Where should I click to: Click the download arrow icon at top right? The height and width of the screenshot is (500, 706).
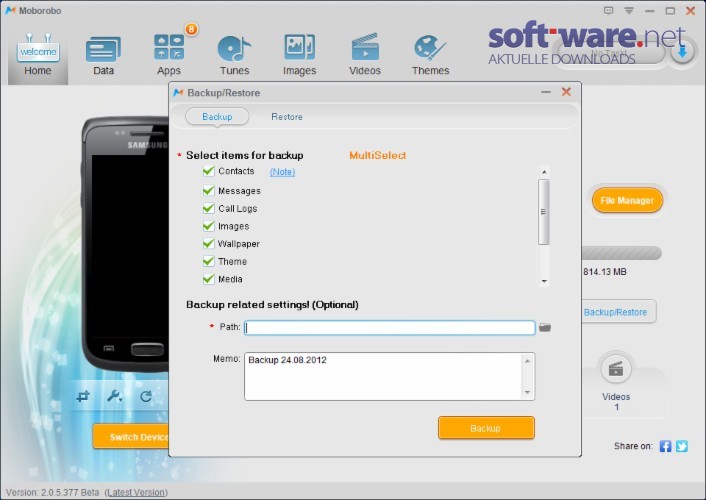click(x=682, y=53)
